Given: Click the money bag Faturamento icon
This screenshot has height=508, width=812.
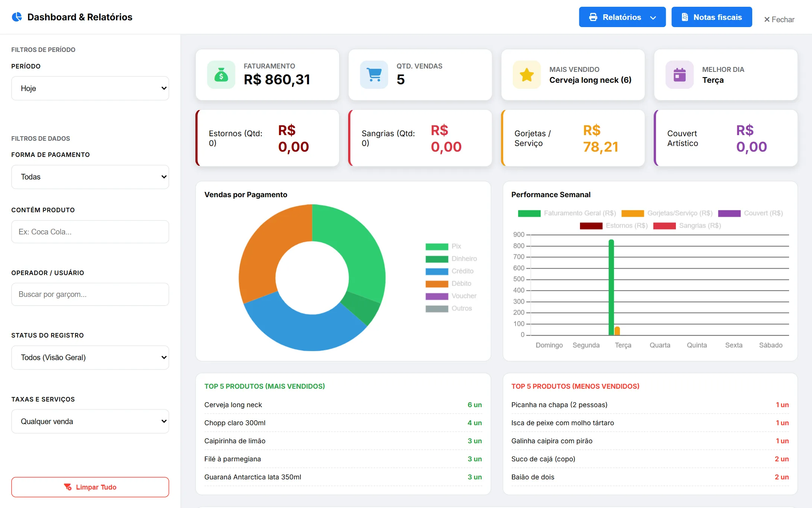Looking at the screenshot, I should 221,75.
